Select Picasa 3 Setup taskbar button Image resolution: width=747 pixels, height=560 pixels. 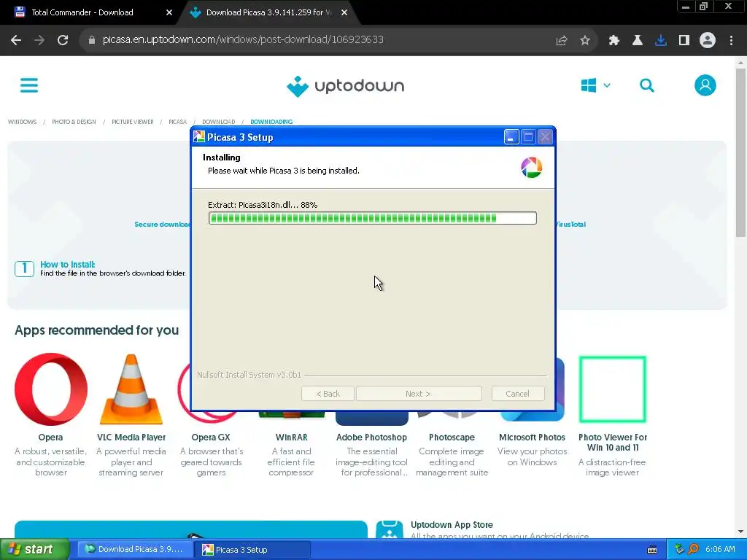tap(252, 550)
